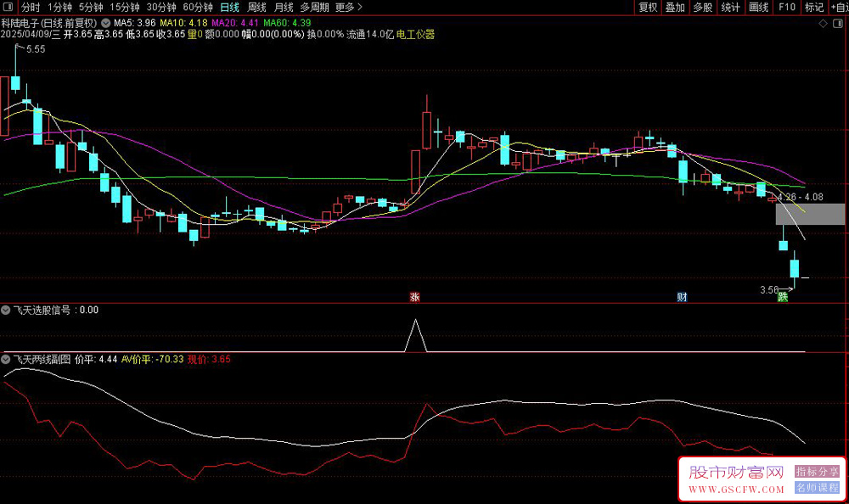The image size is (849, 504).
Task: Open the 飞天选股信号 indicator dropdown
Action: click(x=5, y=311)
